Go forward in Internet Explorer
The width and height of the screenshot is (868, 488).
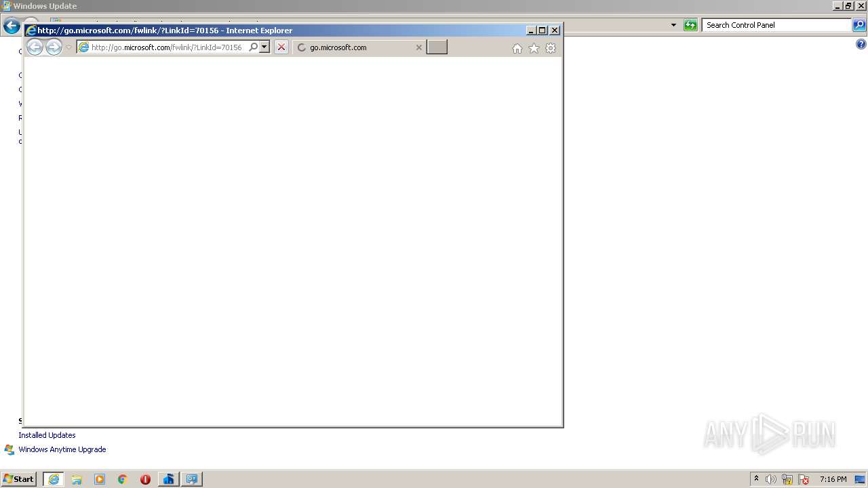tap(54, 47)
